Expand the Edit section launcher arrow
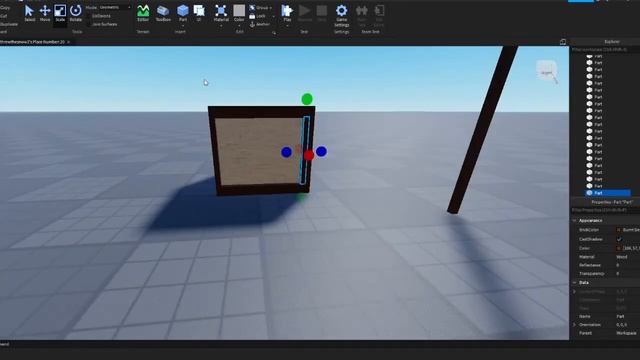This screenshot has width=640, height=360. 274,33
